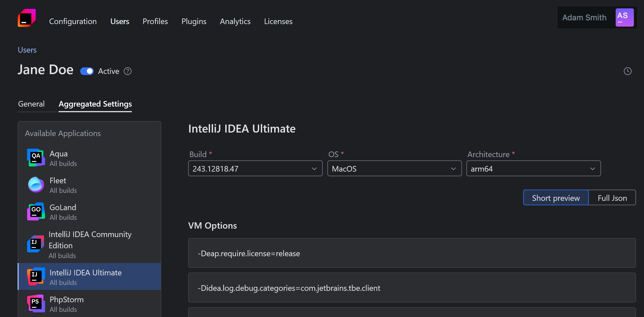Screen dimensions: 644x317
Task: Click the IntelliJ IDEA Community Edition icon
Action: pos(36,244)
